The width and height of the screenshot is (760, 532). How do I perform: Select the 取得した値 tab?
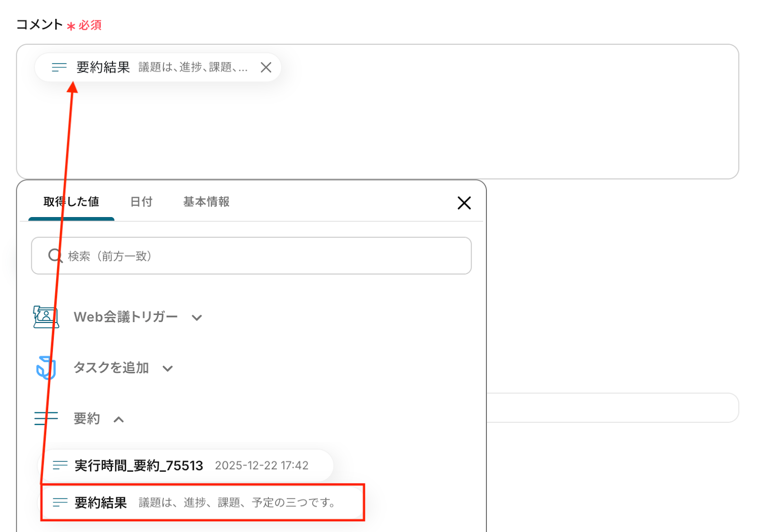pyautogui.click(x=71, y=202)
